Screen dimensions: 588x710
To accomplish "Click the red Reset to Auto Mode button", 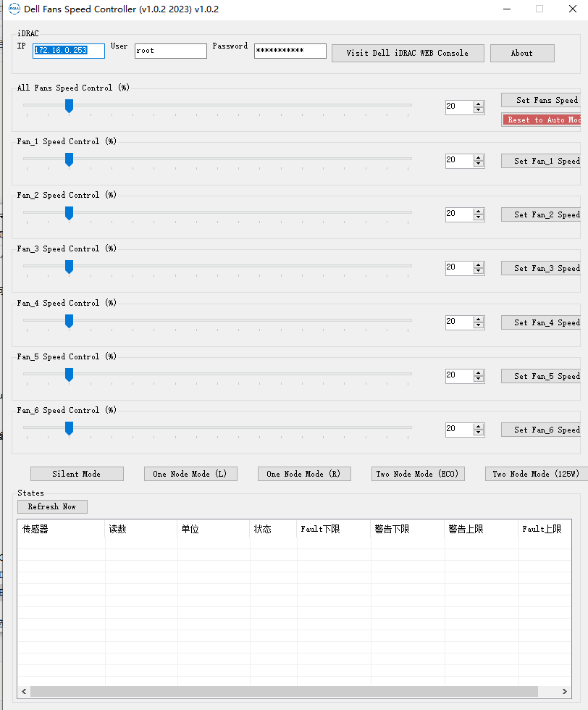I will tap(542, 120).
